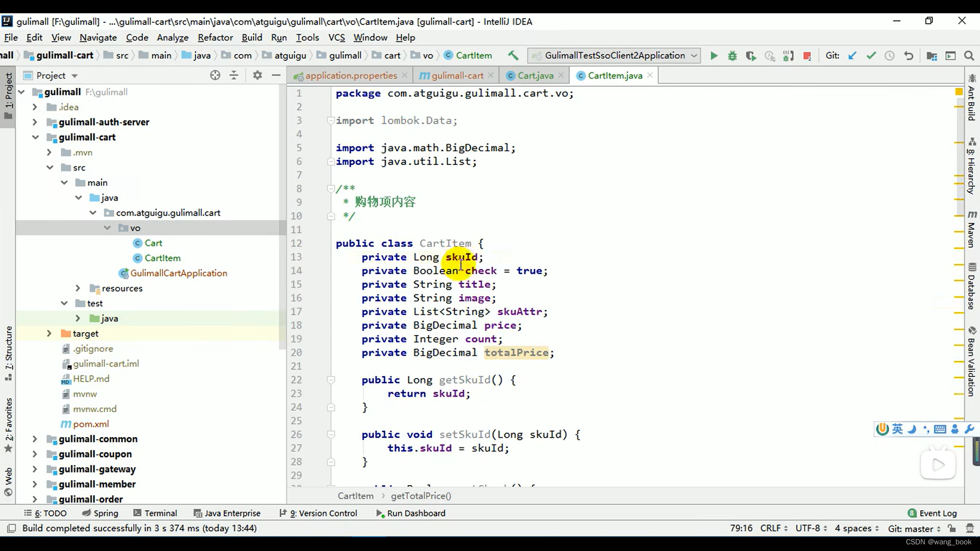Screen dimensions: 980x551
Task: Switch to Cart.java editor tab
Action: 535,76
